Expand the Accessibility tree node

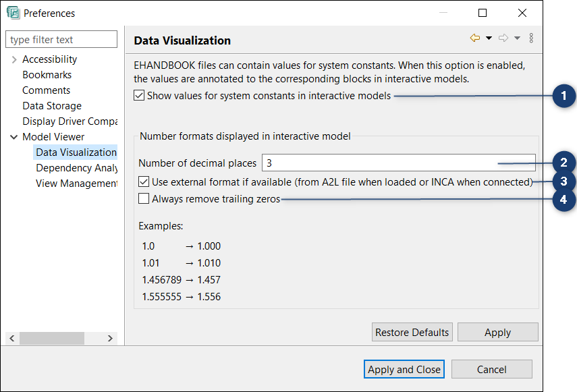click(13, 59)
